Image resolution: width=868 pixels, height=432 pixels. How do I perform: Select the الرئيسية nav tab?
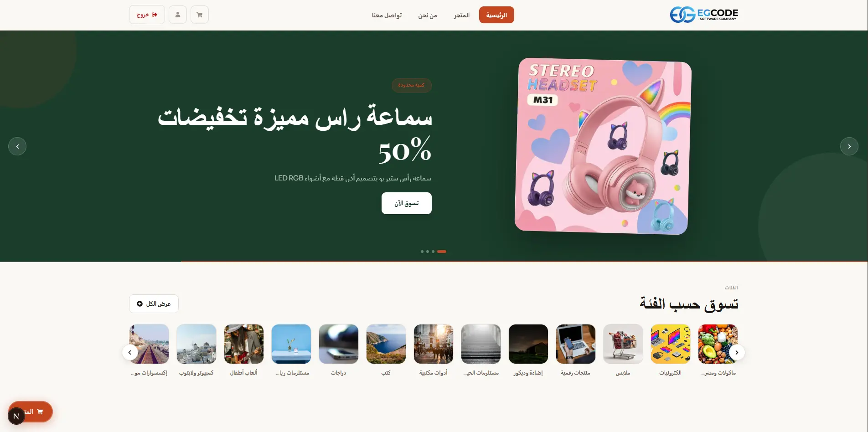pos(496,15)
